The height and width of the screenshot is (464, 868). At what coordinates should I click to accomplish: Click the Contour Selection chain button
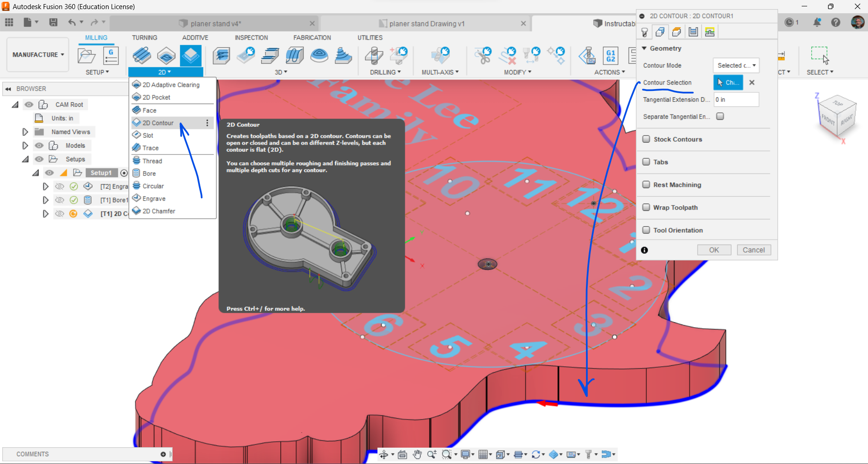tap(728, 83)
